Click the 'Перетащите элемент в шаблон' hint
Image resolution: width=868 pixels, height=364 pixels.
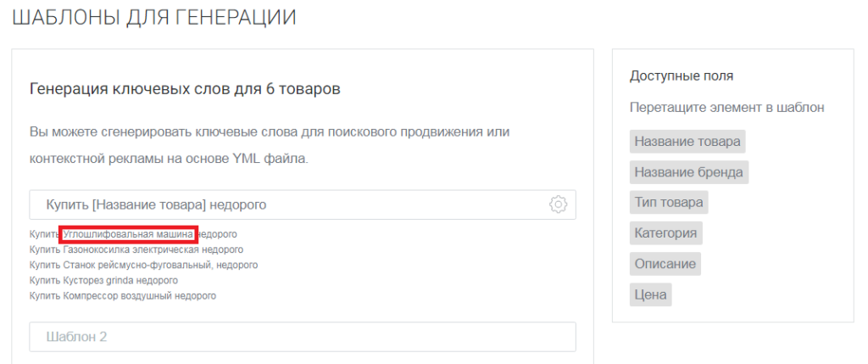(x=726, y=108)
